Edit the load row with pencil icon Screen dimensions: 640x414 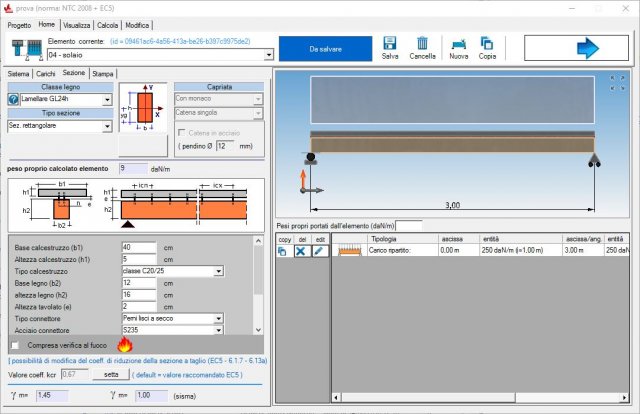pyautogui.click(x=319, y=251)
